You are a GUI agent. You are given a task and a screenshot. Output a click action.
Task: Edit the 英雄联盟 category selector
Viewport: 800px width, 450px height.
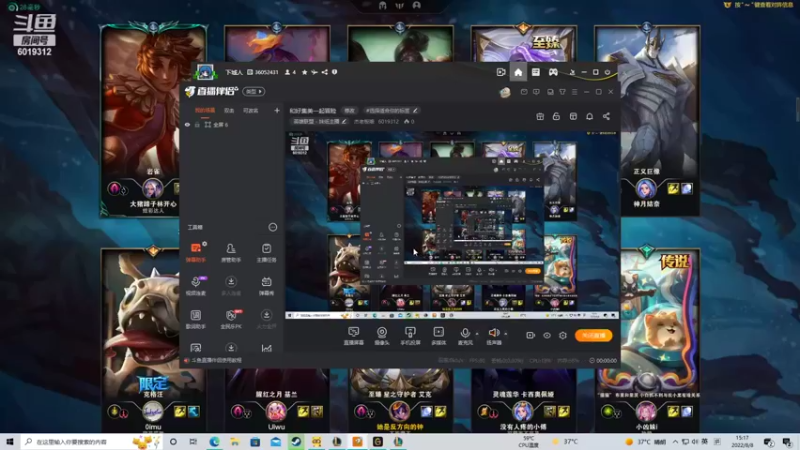click(x=320, y=121)
